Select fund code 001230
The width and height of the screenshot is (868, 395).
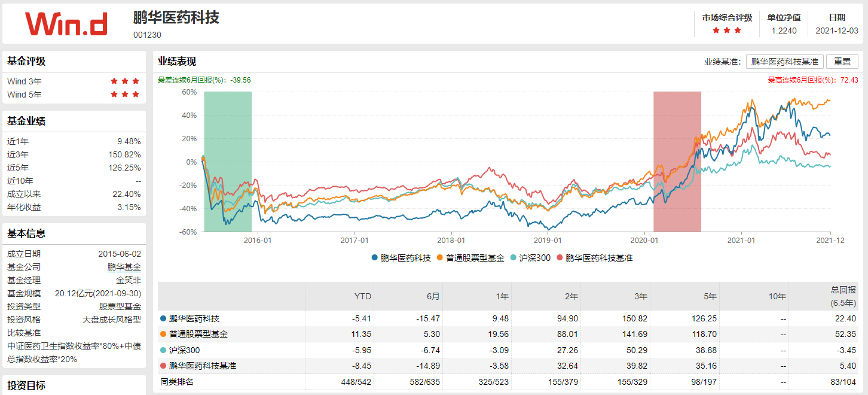tap(147, 35)
